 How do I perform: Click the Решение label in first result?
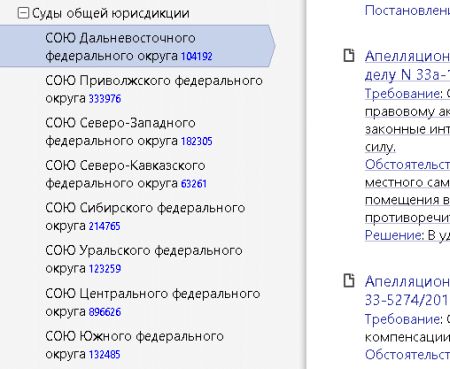pos(394,235)
